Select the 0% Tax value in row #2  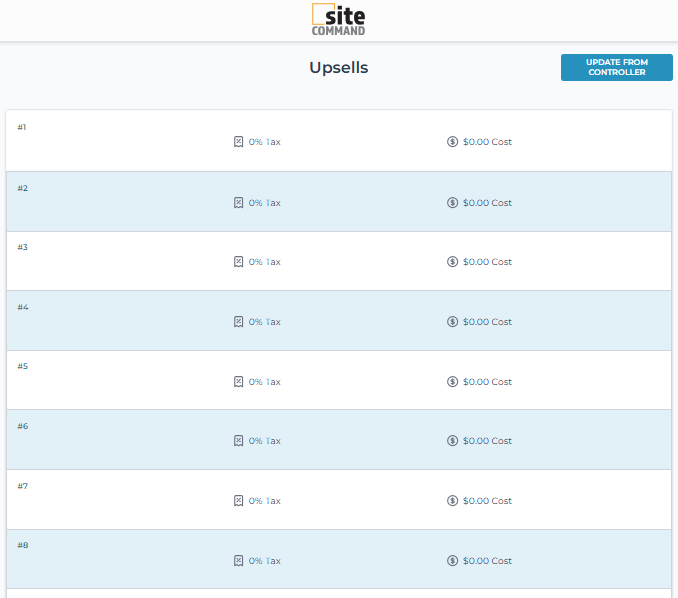coord(264,203)
